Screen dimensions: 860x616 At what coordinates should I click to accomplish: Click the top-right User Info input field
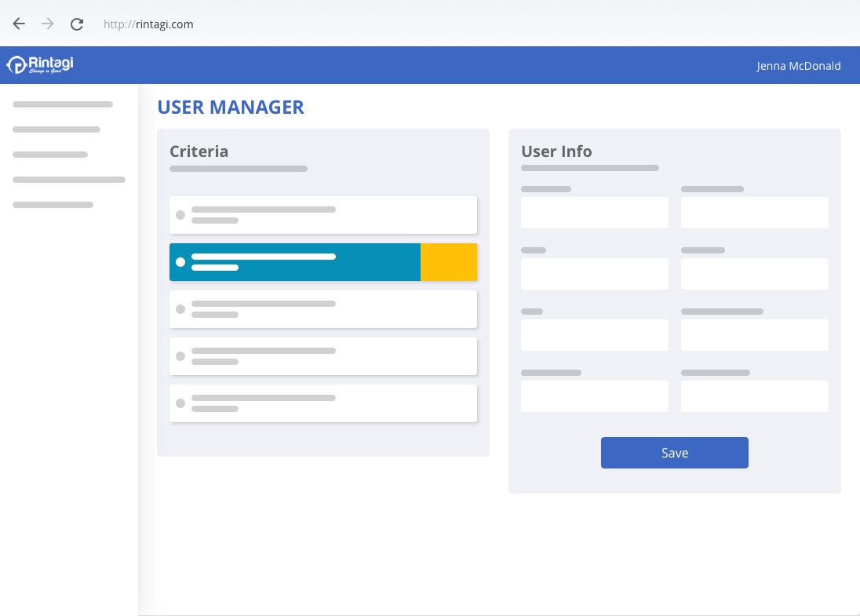754,213
